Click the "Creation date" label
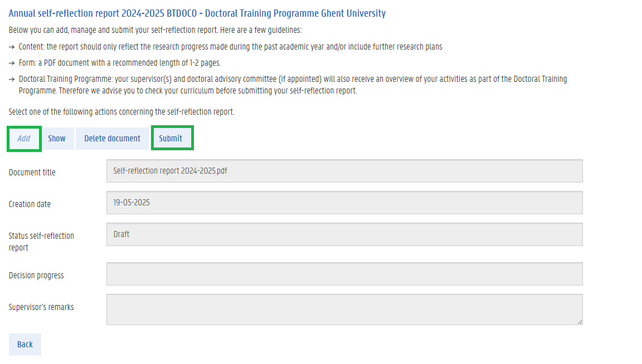This screenshot has width=642, height=364. [x=30, y=204]
